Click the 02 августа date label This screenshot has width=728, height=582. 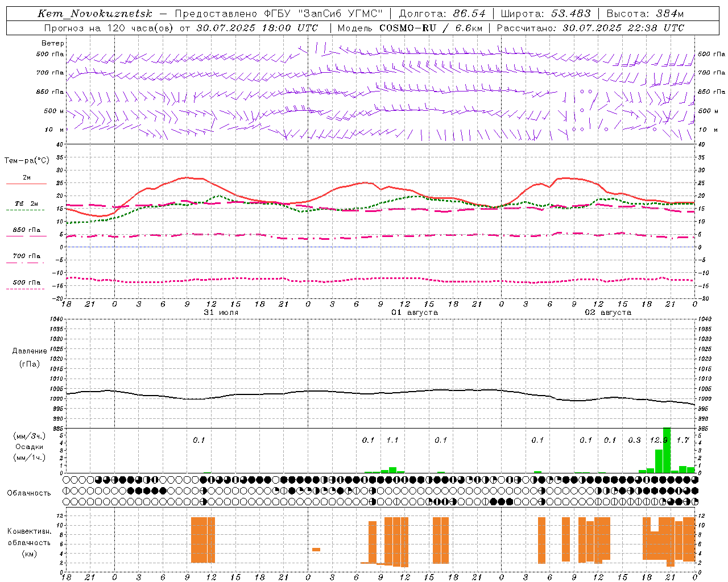point(608,313)
